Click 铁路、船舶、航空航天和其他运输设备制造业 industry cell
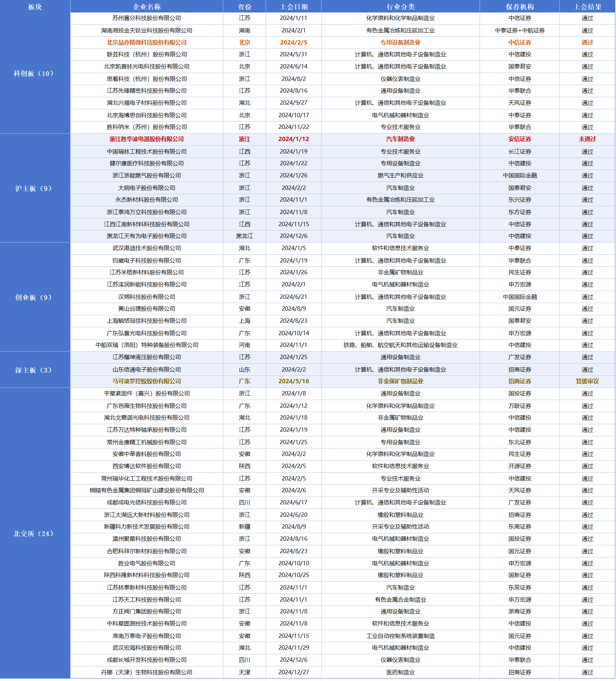 400,345
